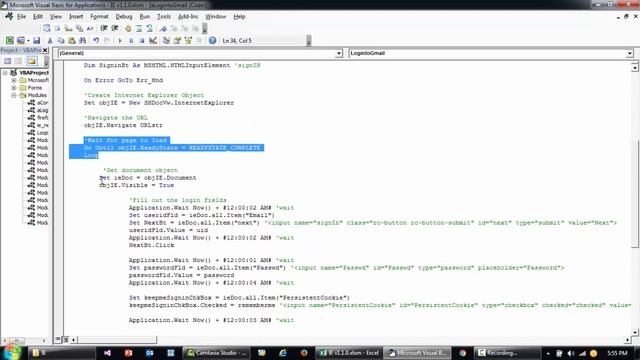
Task: Click the Outdent icon in Edit toolbar
Action: [115, 29]
